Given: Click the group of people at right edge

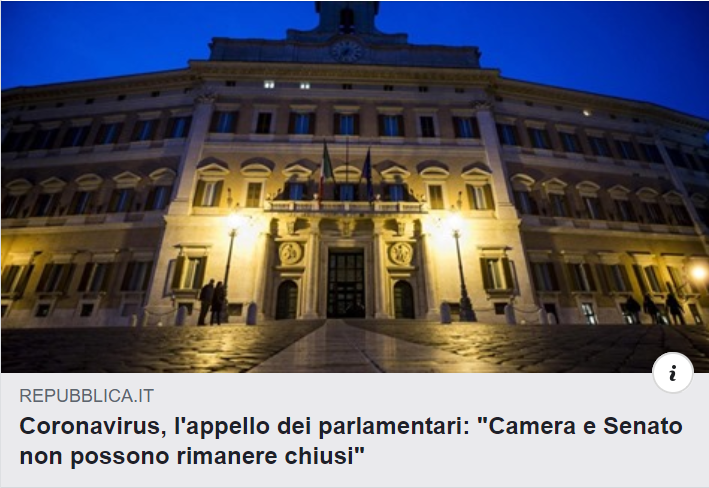Looking at the screenshot, I should tap(655, 308).
